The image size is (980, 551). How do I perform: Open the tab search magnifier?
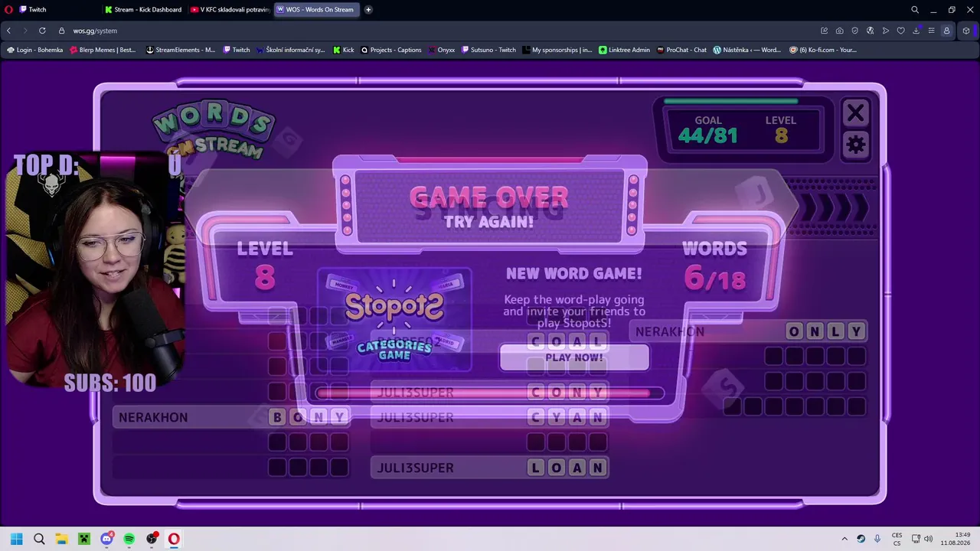[x=915, y=9]
